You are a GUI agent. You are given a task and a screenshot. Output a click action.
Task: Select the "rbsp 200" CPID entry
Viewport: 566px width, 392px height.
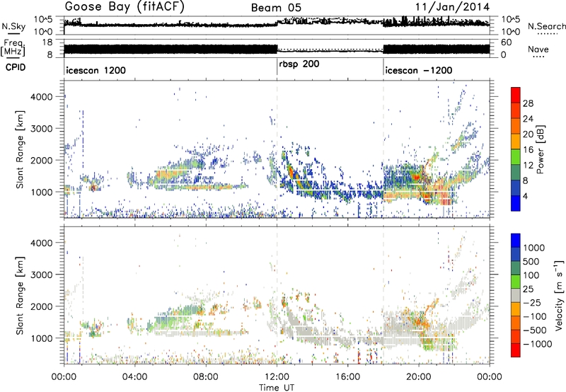pyautogui.click(x=299, y=64)
